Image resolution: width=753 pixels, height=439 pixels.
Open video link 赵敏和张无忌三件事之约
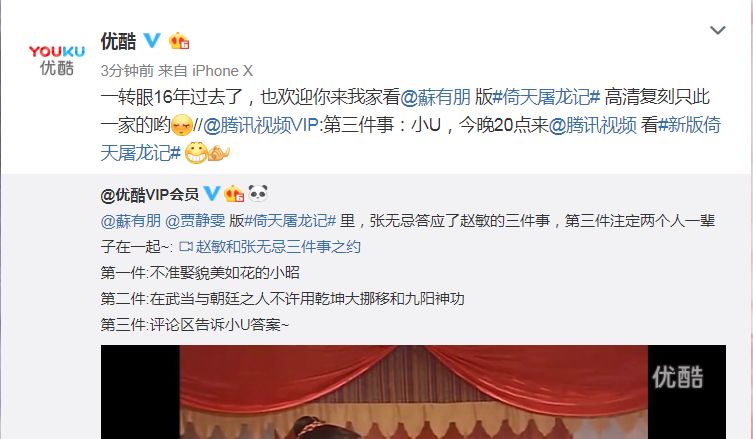coord(269,246)
